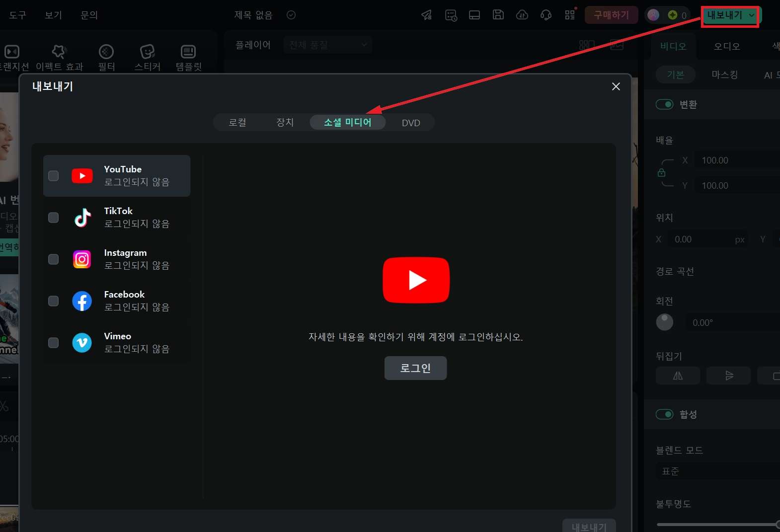Click the rotation 0.00° field

733,323
